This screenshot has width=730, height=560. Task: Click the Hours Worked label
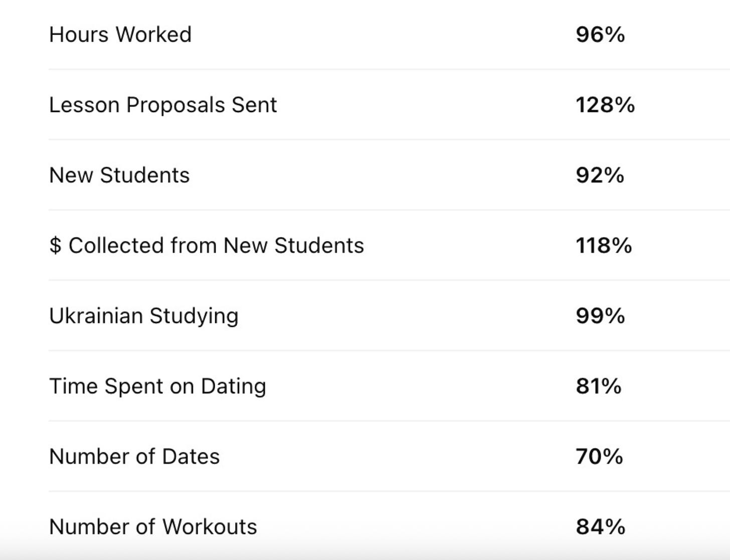[120, 35]
